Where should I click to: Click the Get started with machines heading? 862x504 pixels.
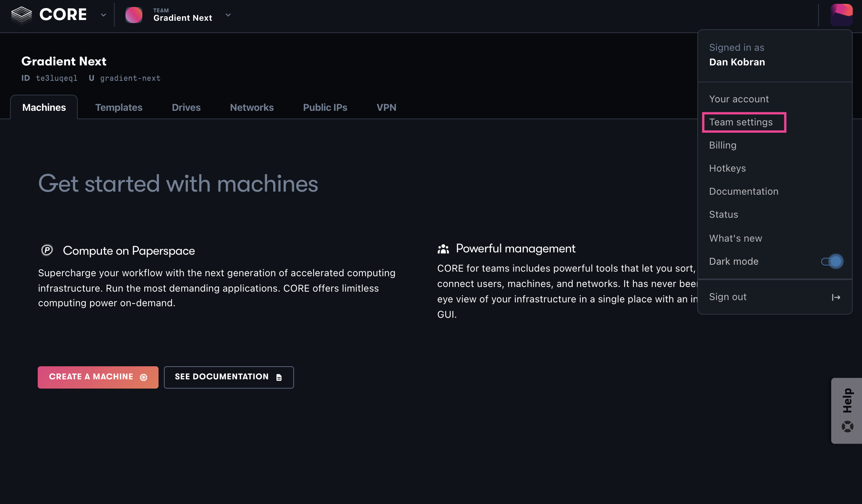coord(178,183)
